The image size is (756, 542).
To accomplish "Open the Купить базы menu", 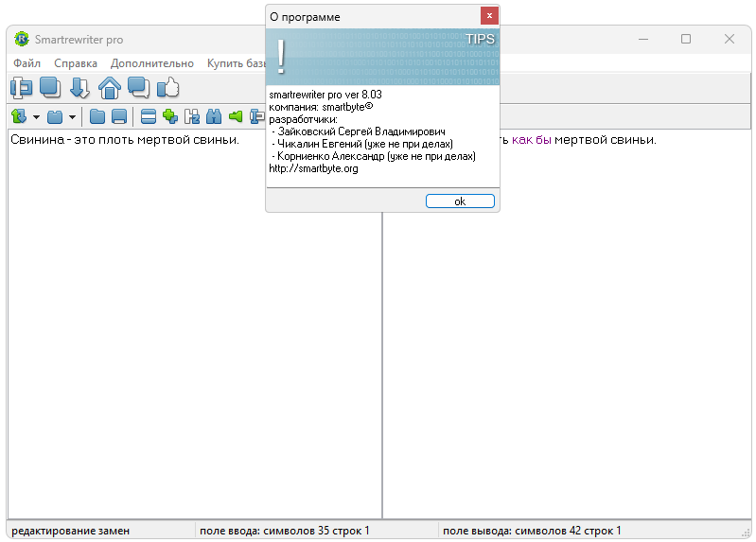I will pos(236,63).
